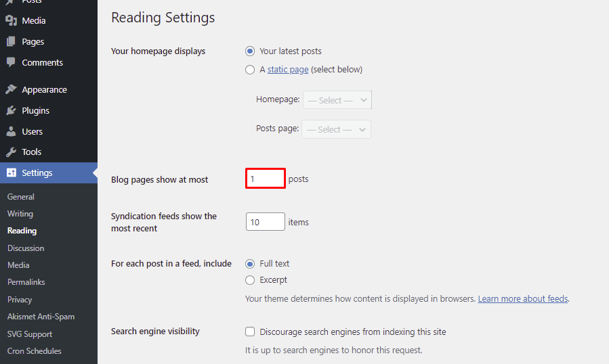Enable 'Discourage search engines' checkbox
Screen dimensions: 609x364
[x=250, y=332]
